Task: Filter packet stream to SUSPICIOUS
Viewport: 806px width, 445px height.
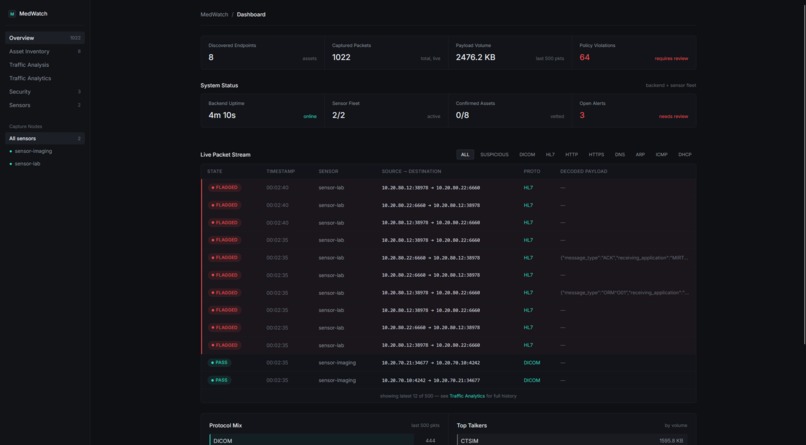Action: (x=494, y=155)
